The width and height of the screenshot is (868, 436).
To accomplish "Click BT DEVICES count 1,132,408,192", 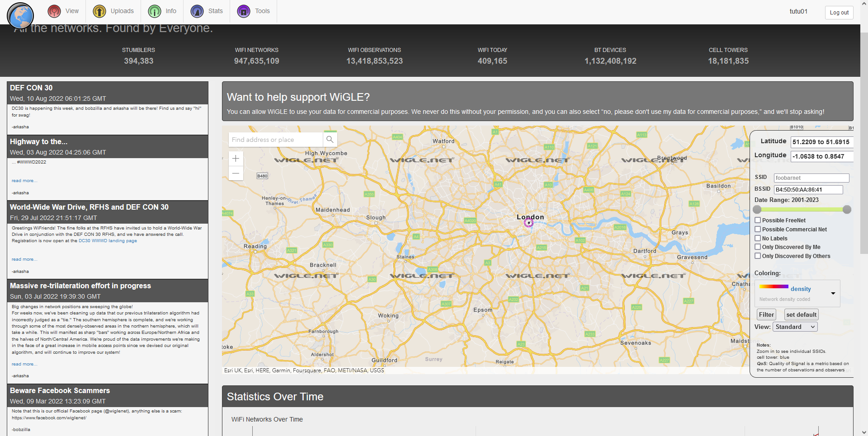I will (610, 61).
